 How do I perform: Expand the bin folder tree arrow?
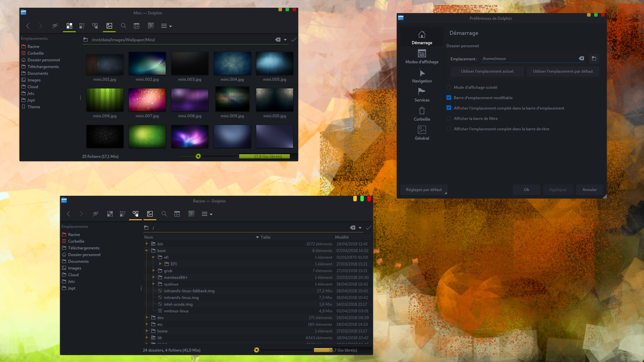(147, 244)
